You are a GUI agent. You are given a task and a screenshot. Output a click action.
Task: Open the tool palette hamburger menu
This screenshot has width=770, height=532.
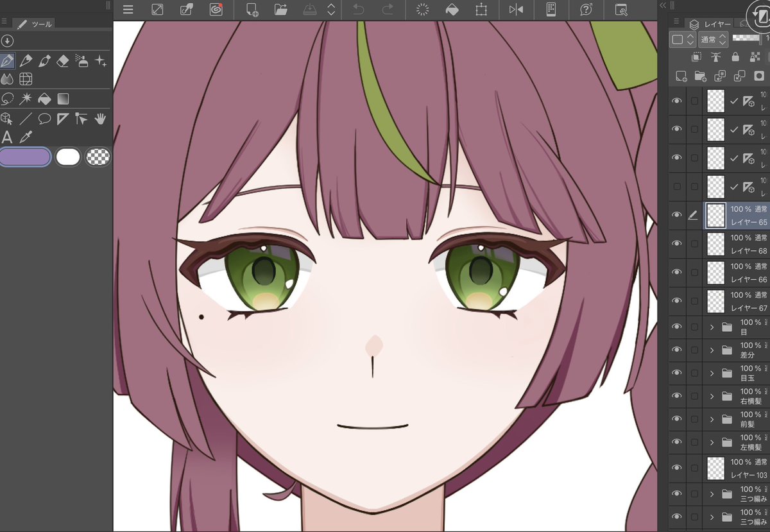pyautogui.click(x=4, y=22)
